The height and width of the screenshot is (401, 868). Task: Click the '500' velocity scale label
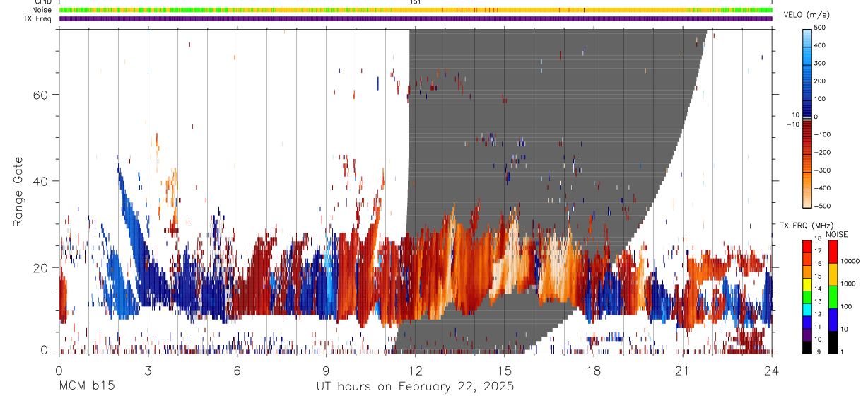[x=821, y=28]
